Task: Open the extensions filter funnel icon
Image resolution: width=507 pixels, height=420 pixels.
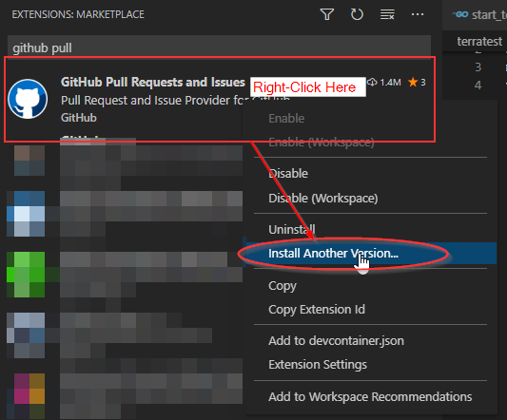Action: pos(327,14)
